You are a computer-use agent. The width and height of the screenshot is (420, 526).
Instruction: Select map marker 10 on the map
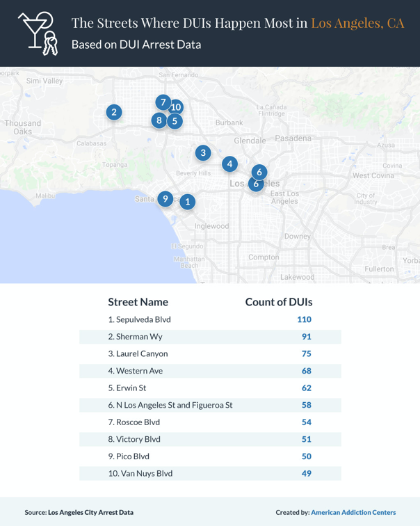pyautogui.click(x=177, y=107)
